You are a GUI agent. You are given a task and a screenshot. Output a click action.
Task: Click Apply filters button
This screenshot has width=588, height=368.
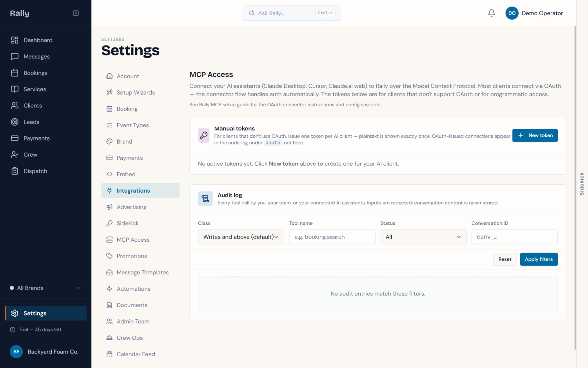(539, 259)
